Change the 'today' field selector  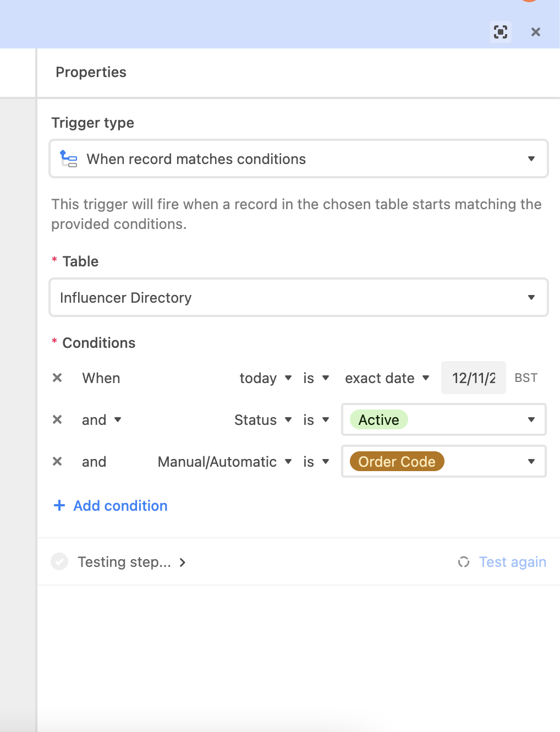[x=266, y=378]
